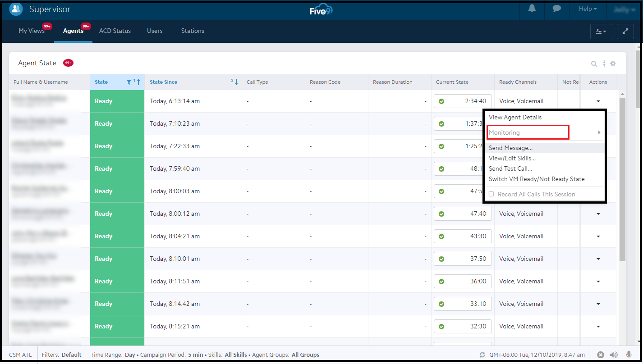The height and width of the screenshot is (364, 643).
Task: Click the Filters: Default status bar entry
Action: [x=62, y=355]
